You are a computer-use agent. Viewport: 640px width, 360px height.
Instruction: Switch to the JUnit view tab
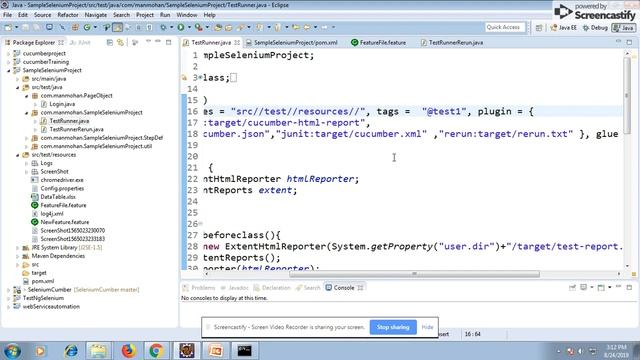click(x=80, y=42)
